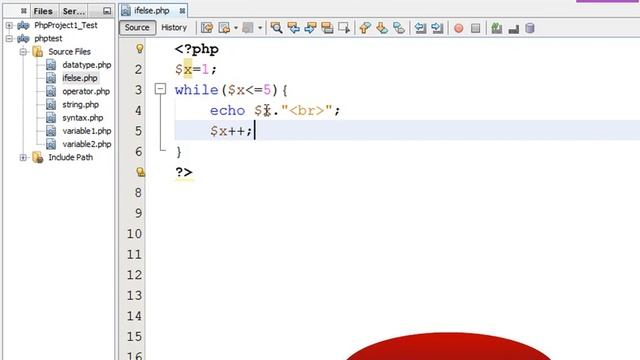Open variable2.php in file tree
Image resolution: width=640 pixels, height=360 pixels.
click(x=87, y=144)
